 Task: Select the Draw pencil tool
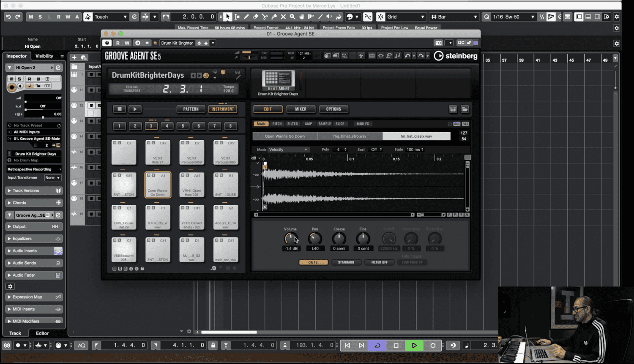pos(246,16)
